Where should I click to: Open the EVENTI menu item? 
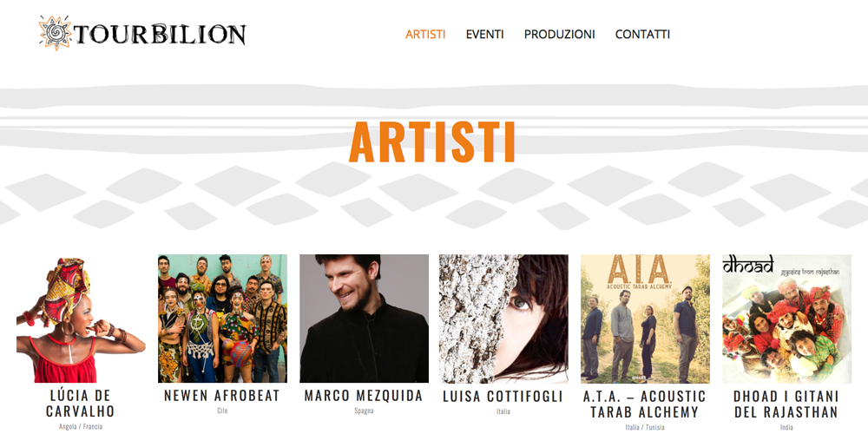[485, 35]
